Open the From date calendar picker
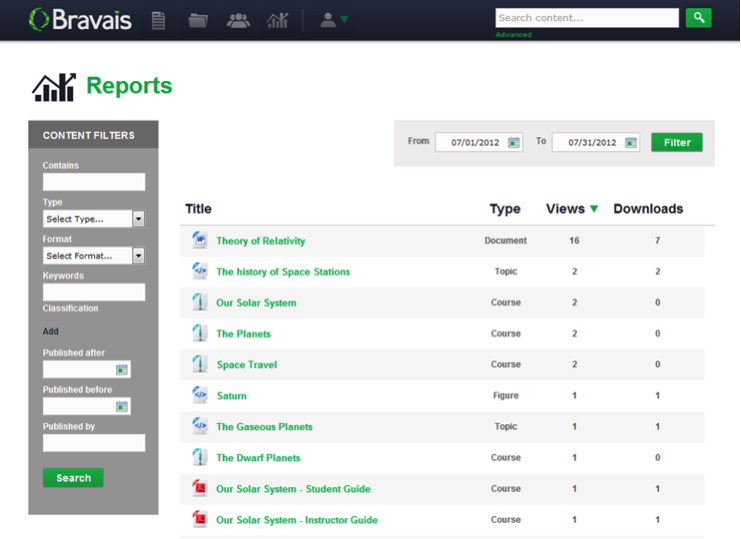Screen dimensions: 741x539 click(x=514, y=142)
